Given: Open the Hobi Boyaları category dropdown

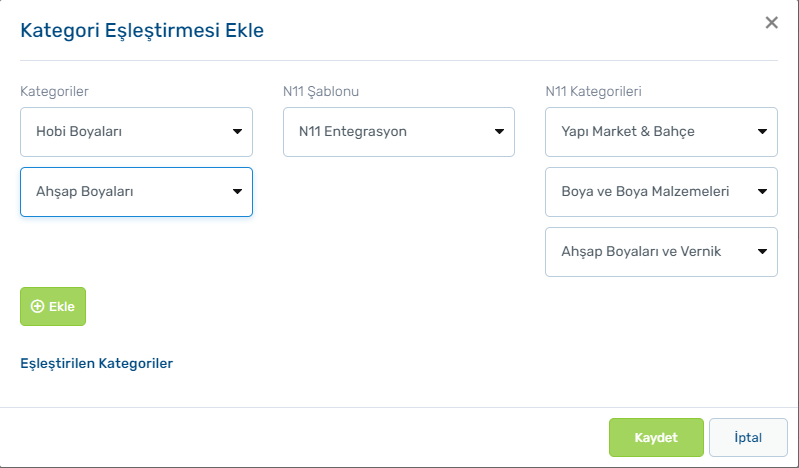Looking at the screenshot, I should coord(136,132).
